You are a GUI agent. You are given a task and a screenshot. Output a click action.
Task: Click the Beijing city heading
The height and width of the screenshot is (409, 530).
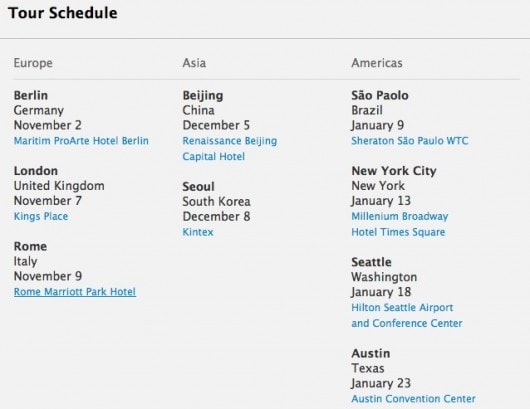coord(203,96)
